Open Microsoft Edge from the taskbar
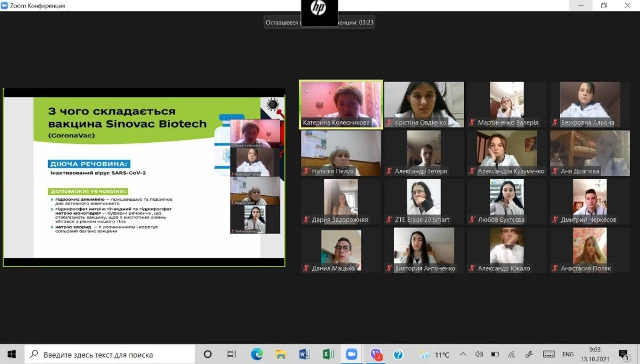This screenshot has width=640, height=364. click(257, 354)
